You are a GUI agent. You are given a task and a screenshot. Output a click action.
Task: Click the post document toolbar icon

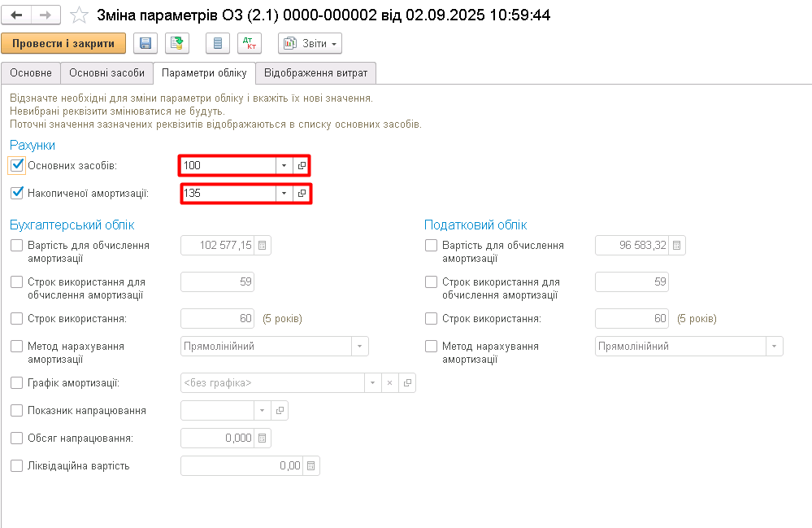[176, 43]
